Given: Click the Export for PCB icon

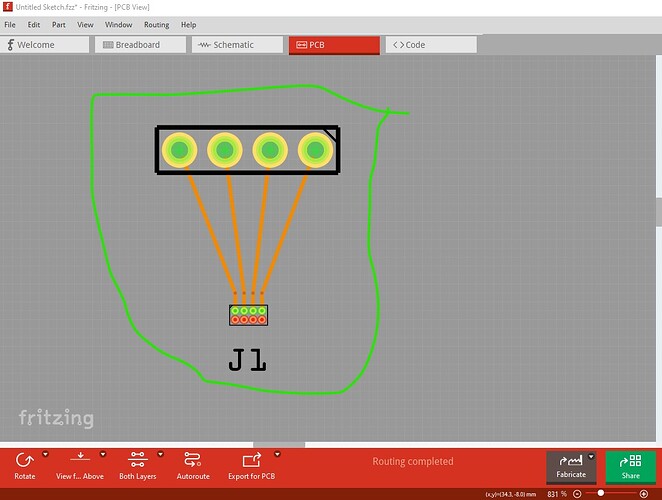Looking at the screenshot, I should tap(251, 460).
